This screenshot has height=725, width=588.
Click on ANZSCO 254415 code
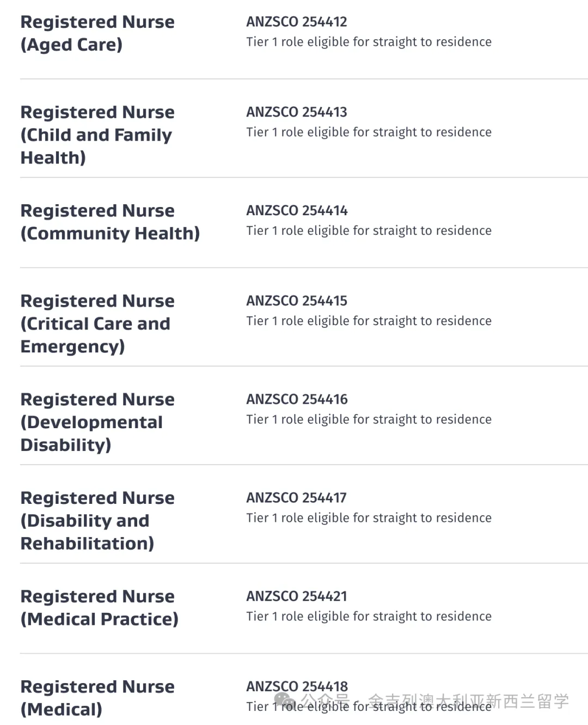[x=297, y=301]
